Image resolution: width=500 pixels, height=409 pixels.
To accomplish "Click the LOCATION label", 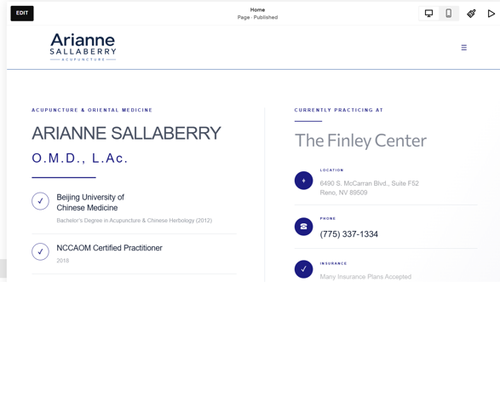I will pyautogui.click(x=331, y=170).
